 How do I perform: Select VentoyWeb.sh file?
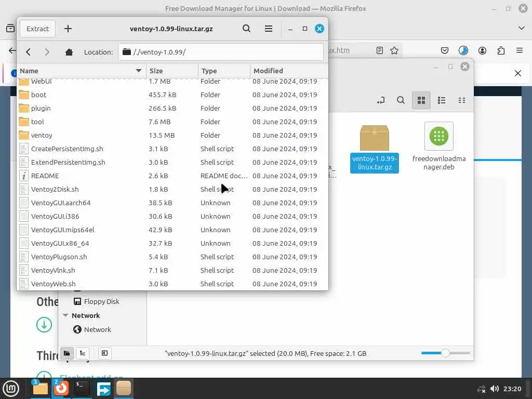pyautogui.click(x=172, y=284)
